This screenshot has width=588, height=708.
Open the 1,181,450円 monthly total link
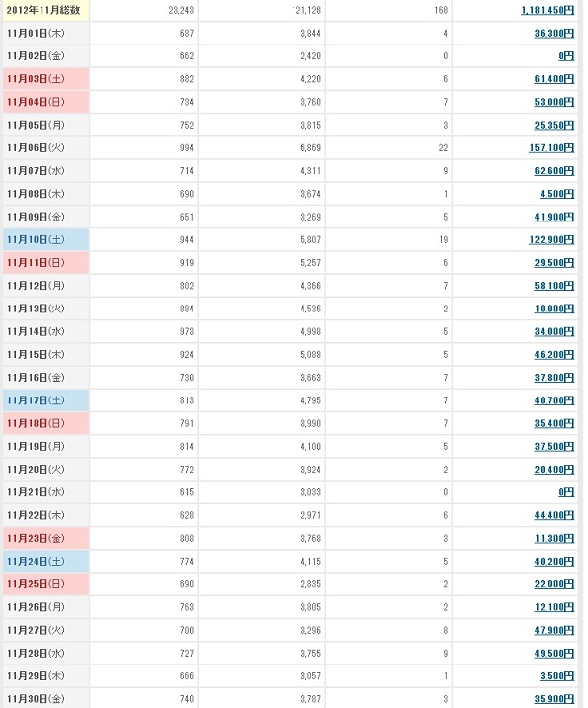547,11
